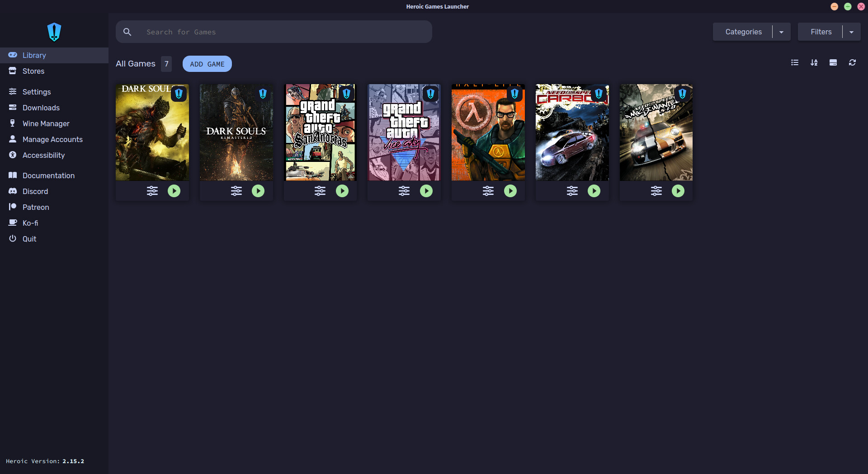
Task: Switch library to list view
Action: pos(795,62)
